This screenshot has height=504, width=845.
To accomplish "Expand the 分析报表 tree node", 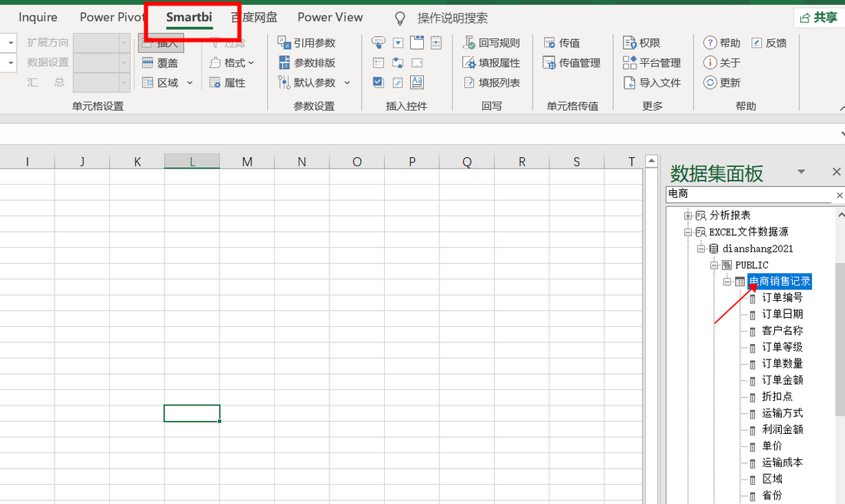I will (x=688, y=215).
